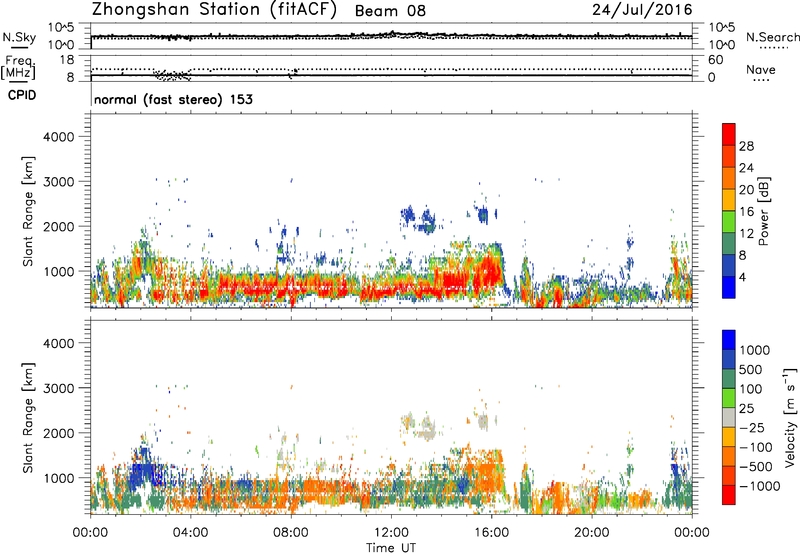Click the date "24/Jul/2016"
Screen dimensions: 800x554
[642, 10]
